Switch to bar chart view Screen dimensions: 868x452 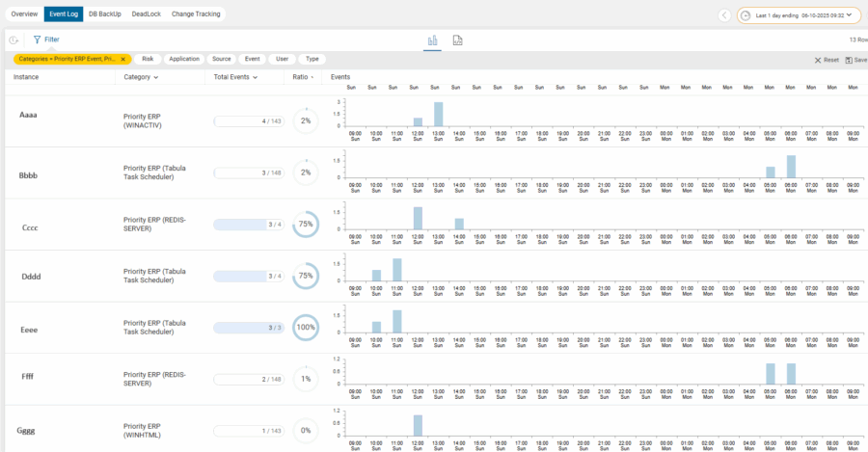[x=431, y=40]
